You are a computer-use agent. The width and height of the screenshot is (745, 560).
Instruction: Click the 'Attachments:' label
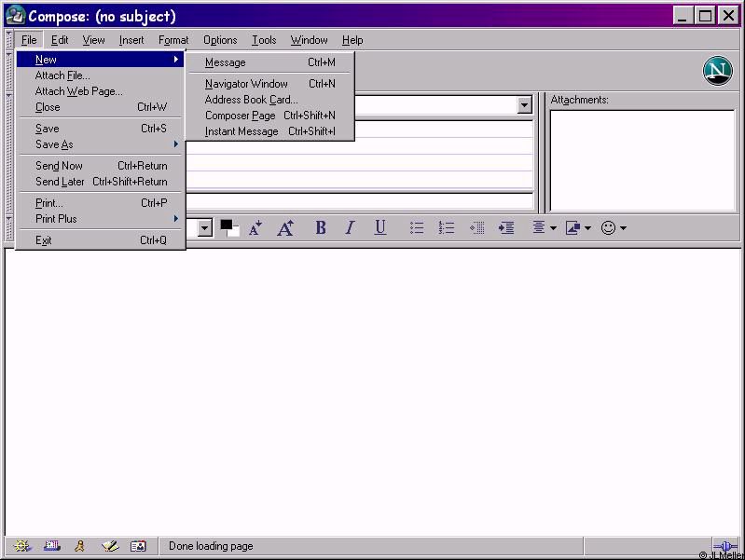(579, 100)
